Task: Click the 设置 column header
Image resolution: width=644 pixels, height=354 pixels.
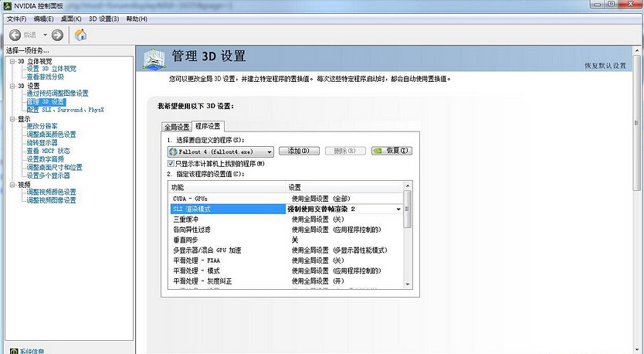Action: click(x=345, y=188)
